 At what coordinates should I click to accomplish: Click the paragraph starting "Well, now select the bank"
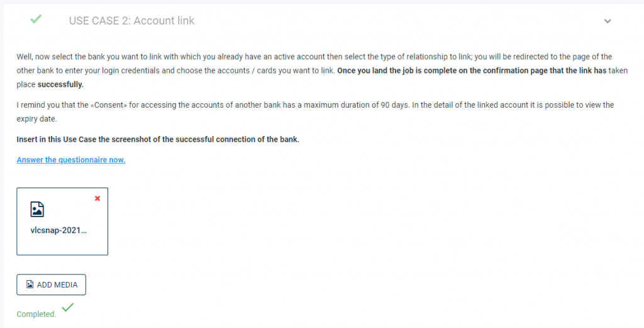pos(322,71)
